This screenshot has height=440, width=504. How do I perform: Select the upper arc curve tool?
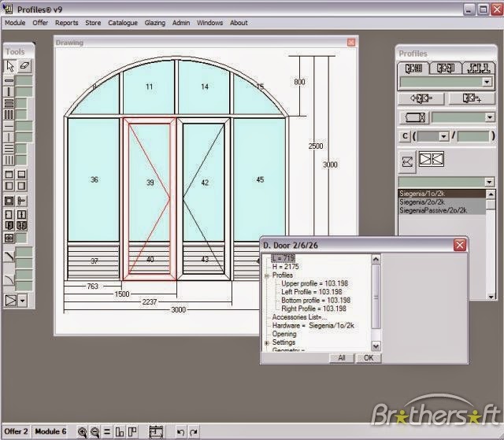9,257
